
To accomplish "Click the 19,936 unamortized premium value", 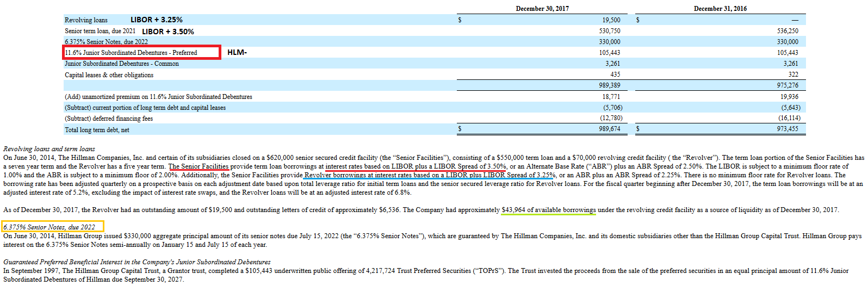I will pos(789,97).
